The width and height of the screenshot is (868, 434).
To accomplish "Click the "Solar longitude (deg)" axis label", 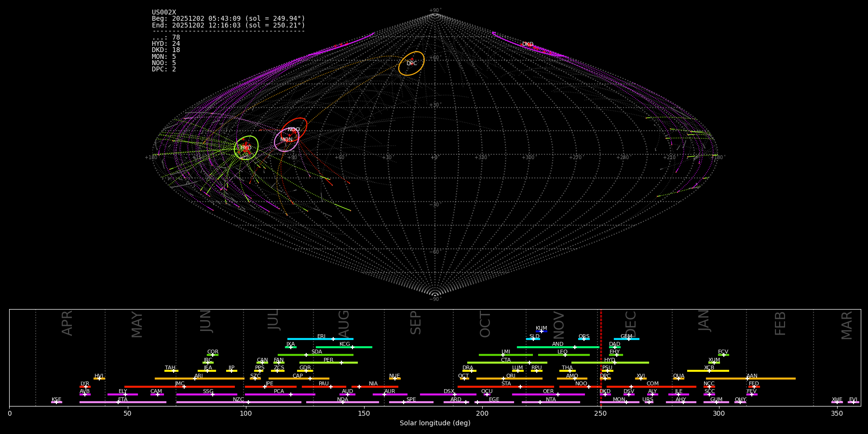I will click(x=435, y=423).
